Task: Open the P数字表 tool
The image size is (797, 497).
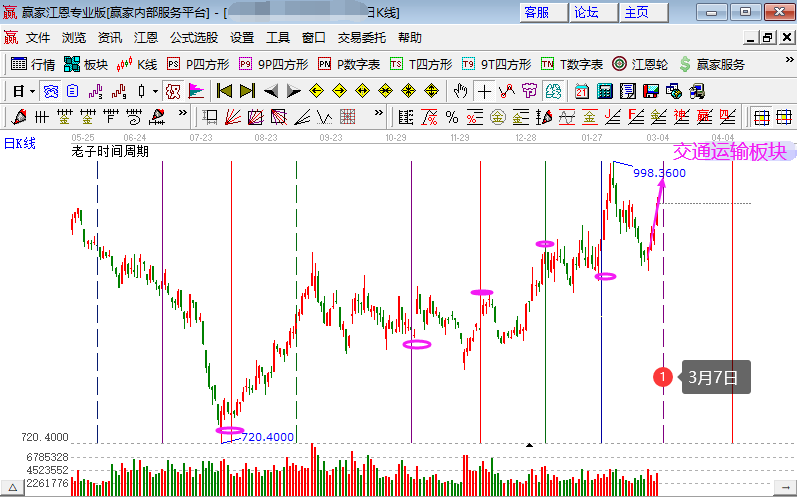Action: 349,65
